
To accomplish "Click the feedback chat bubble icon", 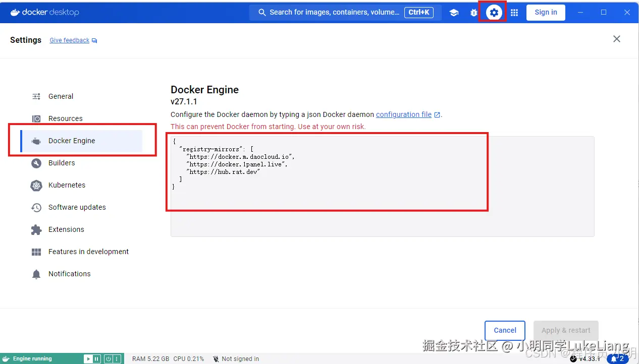I will coord(94,40).
